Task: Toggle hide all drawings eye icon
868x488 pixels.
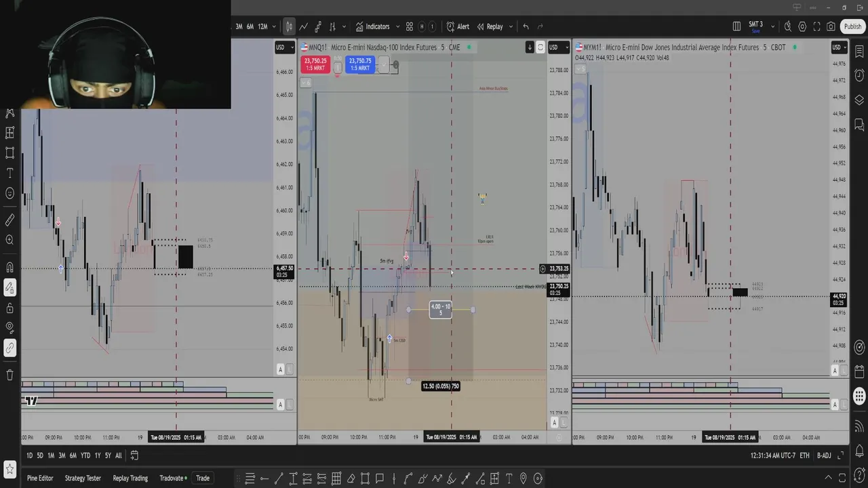Action: pyautogui.click(x=9, y=328)
